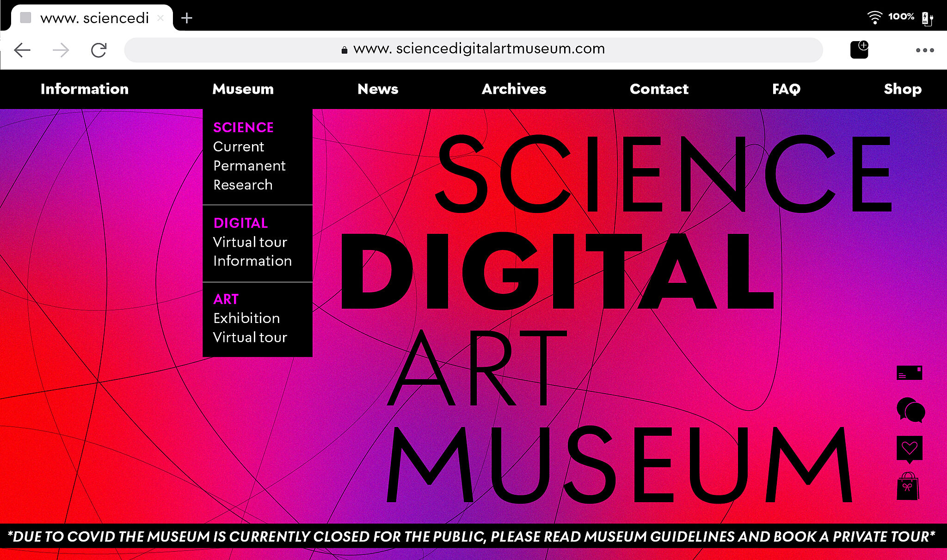Open the tab overview icon beside the address bar

[860, 49]
